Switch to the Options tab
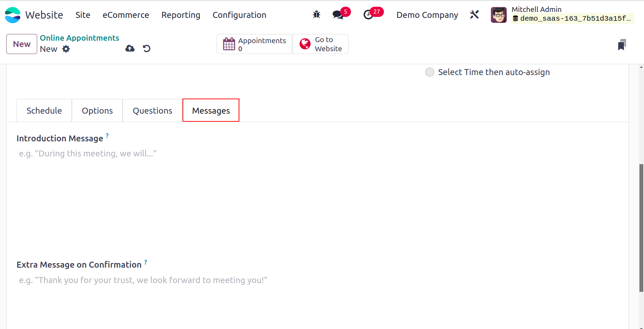Viewport: 644px width, 329px height. 97,110
